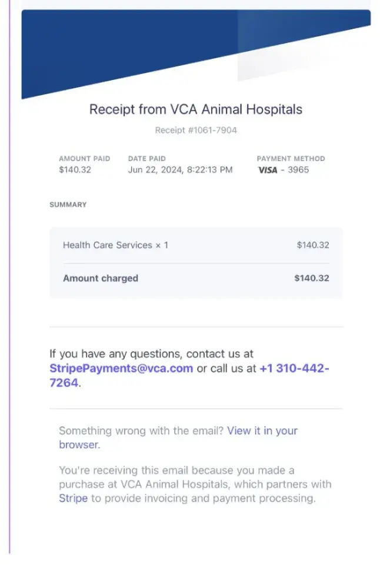Click the purple vertical quote bar
Viewport: 380px width, 588px height.
click(x=10, y=294)
